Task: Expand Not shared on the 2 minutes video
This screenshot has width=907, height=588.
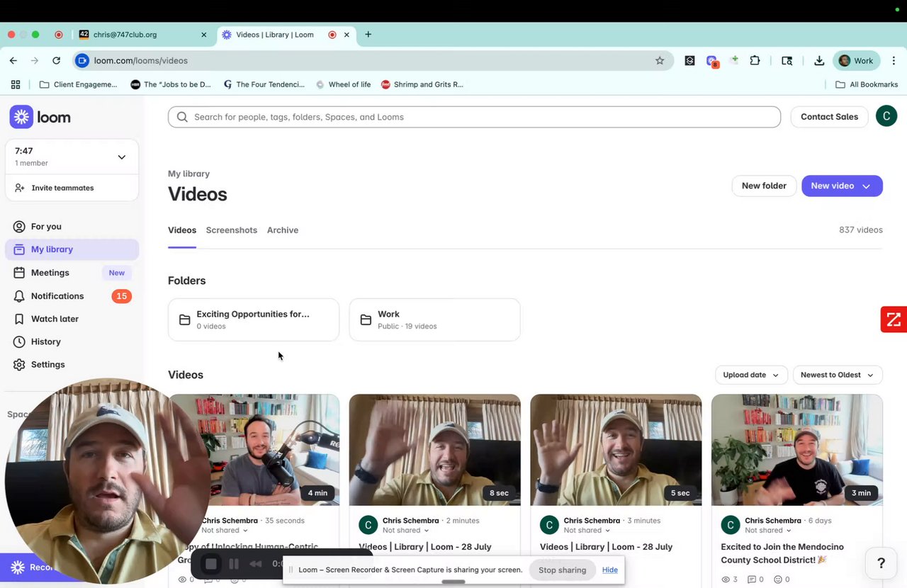Action: click(x=406, y=531)
